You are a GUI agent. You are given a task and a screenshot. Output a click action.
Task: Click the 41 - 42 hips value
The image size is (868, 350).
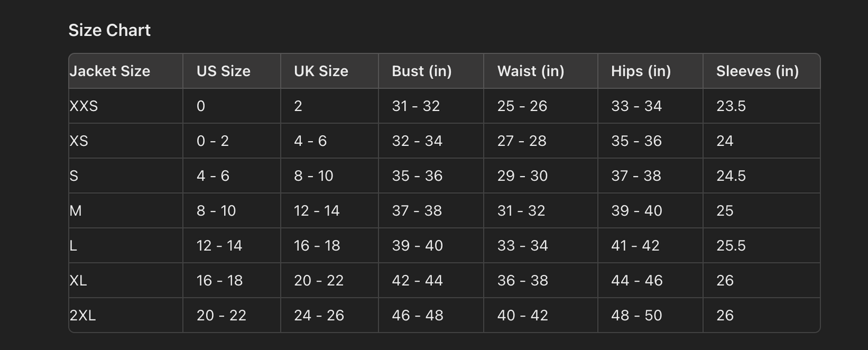[x=636, y=246]
